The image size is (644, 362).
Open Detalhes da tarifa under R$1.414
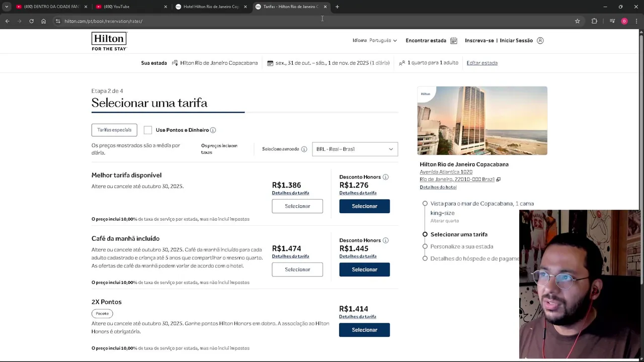[358, 317]
